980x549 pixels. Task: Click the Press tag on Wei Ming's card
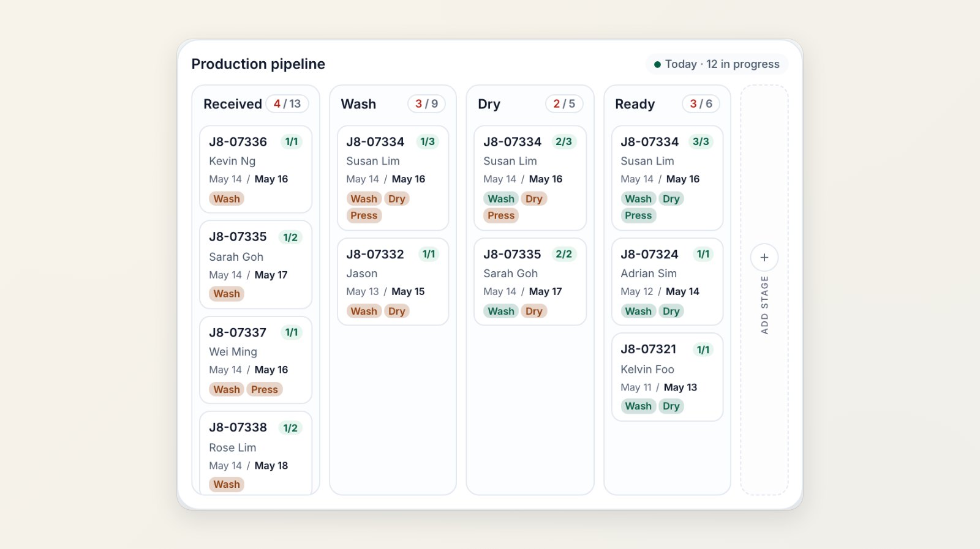[x=265, y=389]
